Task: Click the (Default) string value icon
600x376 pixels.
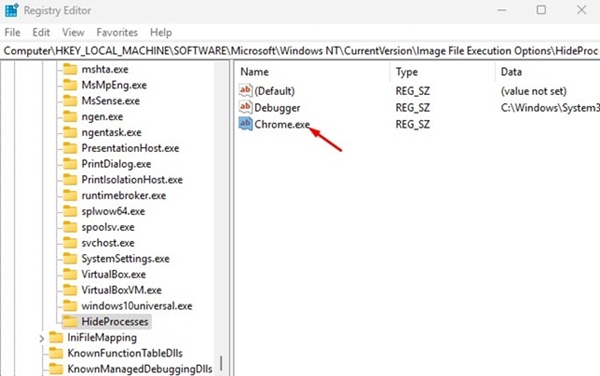Action: 245,91
